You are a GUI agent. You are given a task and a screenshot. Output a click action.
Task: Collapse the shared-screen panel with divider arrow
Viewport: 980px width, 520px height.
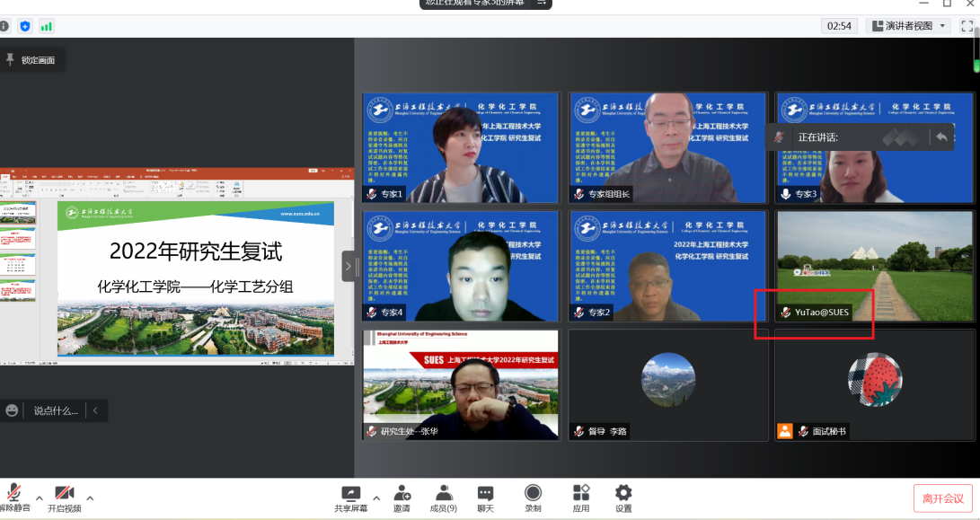pos(348,266)
